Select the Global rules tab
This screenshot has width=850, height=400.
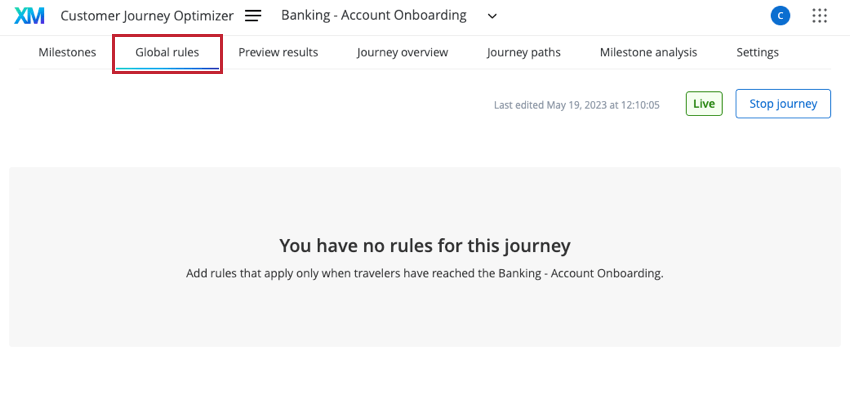pos(167,53)
